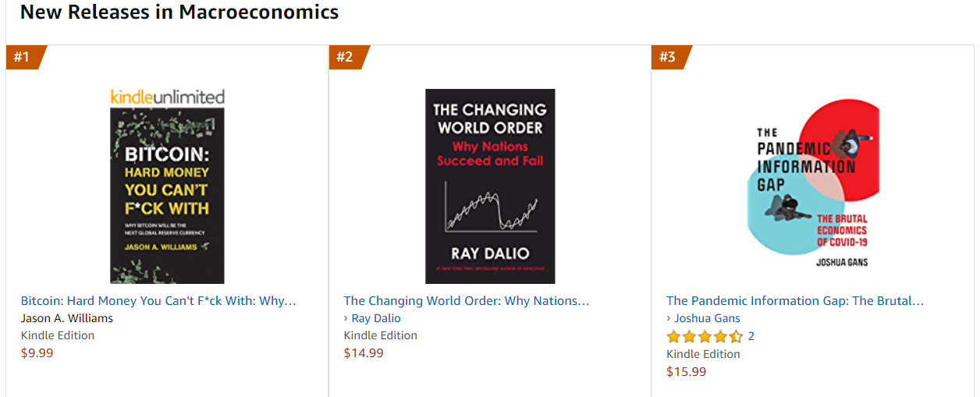Viewport: 980px width, 397px height.
Task: Visit the Ray Dalio author page
Action: pyautogui.click(x=376, y=318)
